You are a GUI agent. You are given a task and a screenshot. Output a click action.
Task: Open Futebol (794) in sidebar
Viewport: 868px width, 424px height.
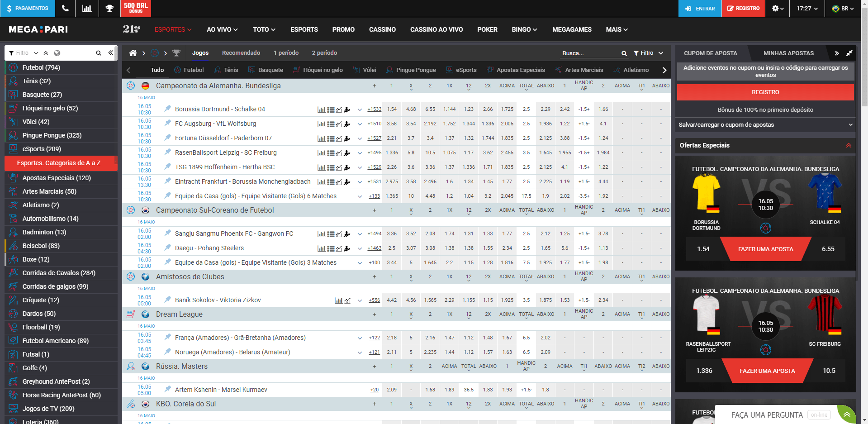(x=62, y=67)
